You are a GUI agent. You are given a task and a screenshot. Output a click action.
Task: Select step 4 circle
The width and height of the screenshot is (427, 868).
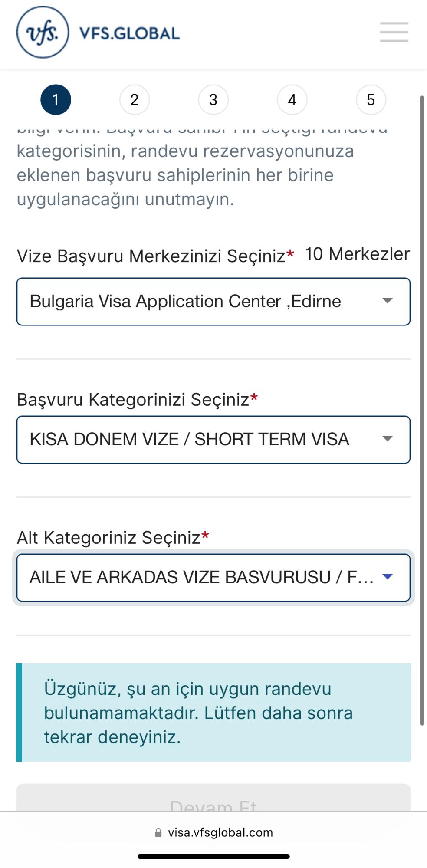coord(292,100)
